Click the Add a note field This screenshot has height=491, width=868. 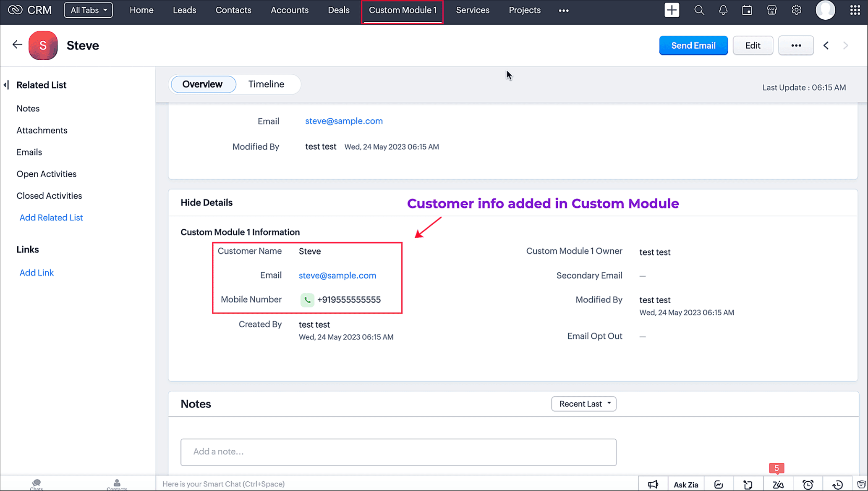[x=398, y=452]
